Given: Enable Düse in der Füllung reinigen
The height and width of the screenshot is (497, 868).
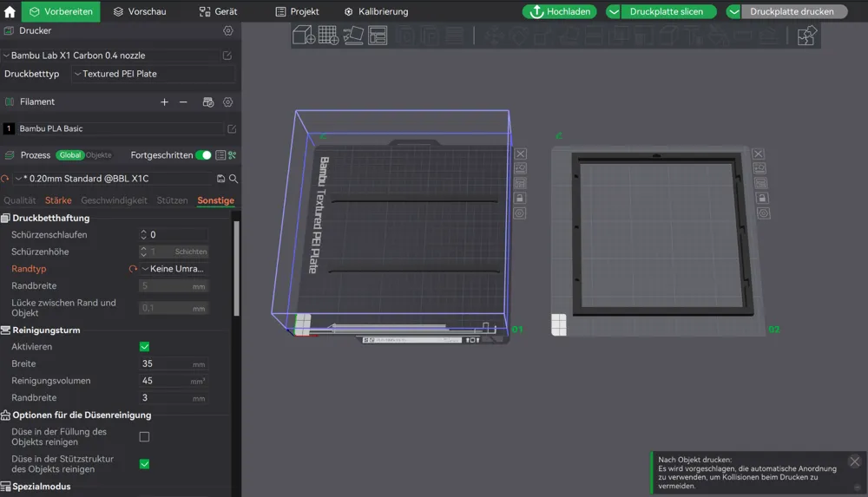Looking at the screenshot, I should 144,437.
